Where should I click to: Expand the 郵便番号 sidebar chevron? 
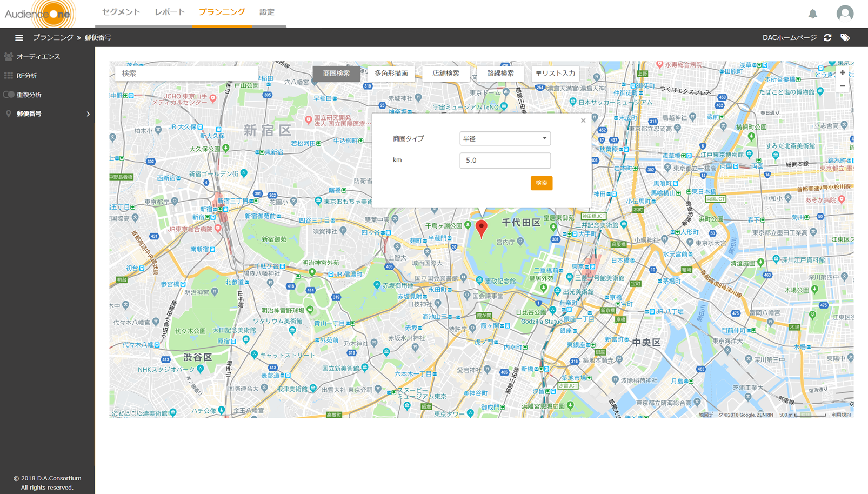coord(87,114)
